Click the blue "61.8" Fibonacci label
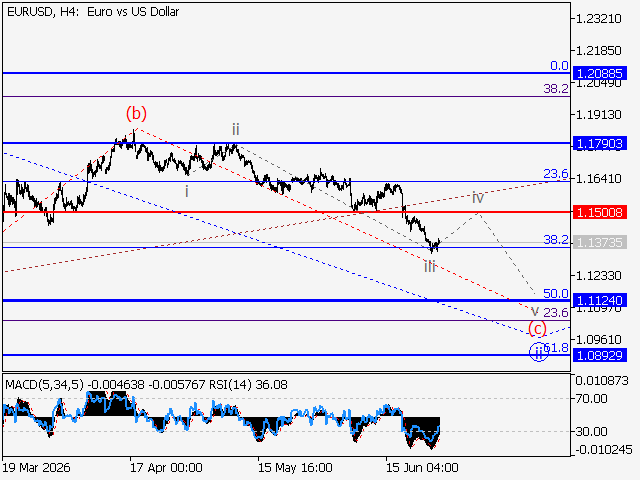The image size is (640, 480). click(558, 348)
